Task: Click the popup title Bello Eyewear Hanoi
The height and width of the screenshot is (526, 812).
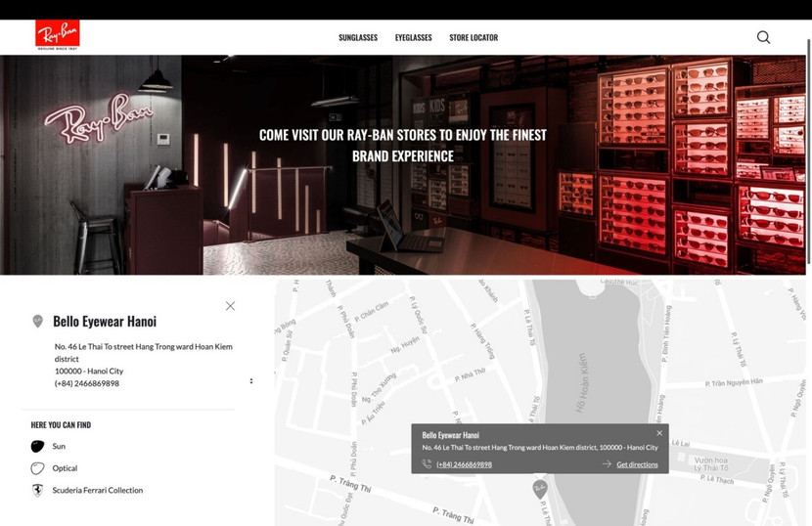Action: (x=451, y=435)
